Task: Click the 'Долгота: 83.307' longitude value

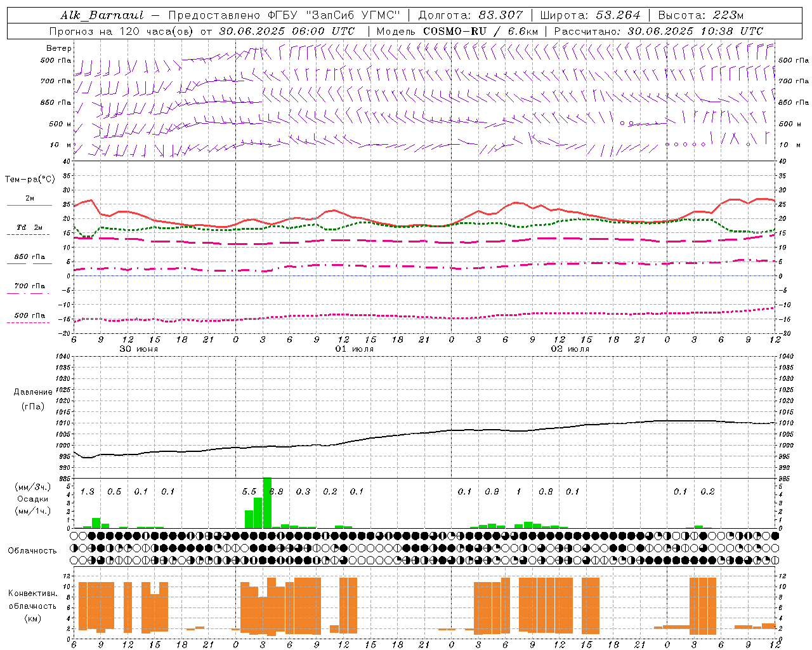Action: (471, 15)
